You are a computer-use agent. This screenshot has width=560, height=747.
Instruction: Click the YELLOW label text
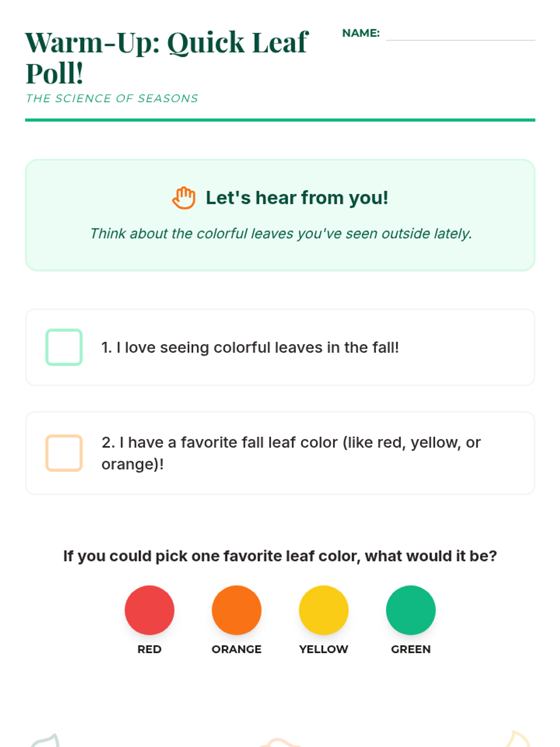pos(323,649)
